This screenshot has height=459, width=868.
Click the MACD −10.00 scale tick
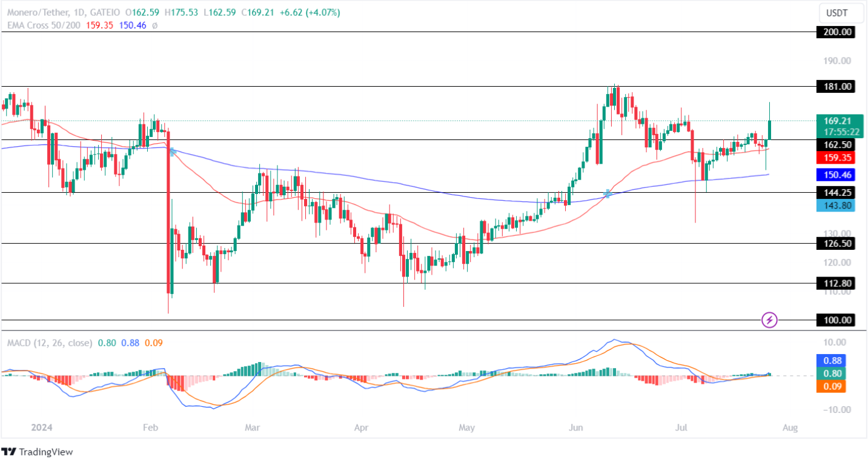pyautogui.click(x=836, y=409)
